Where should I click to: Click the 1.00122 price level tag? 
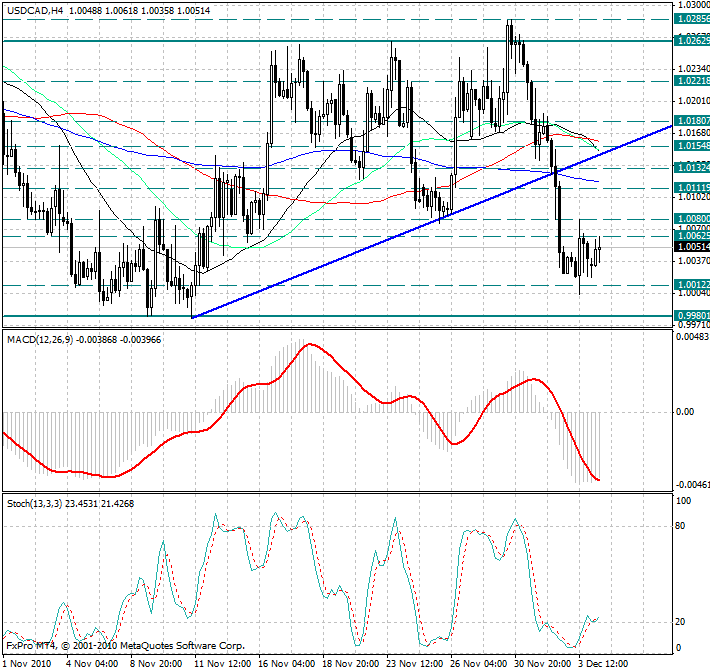[691, 285]
